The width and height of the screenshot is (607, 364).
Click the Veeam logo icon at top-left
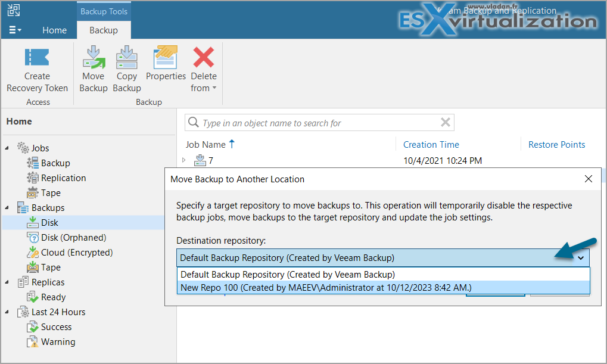(14, 10)
